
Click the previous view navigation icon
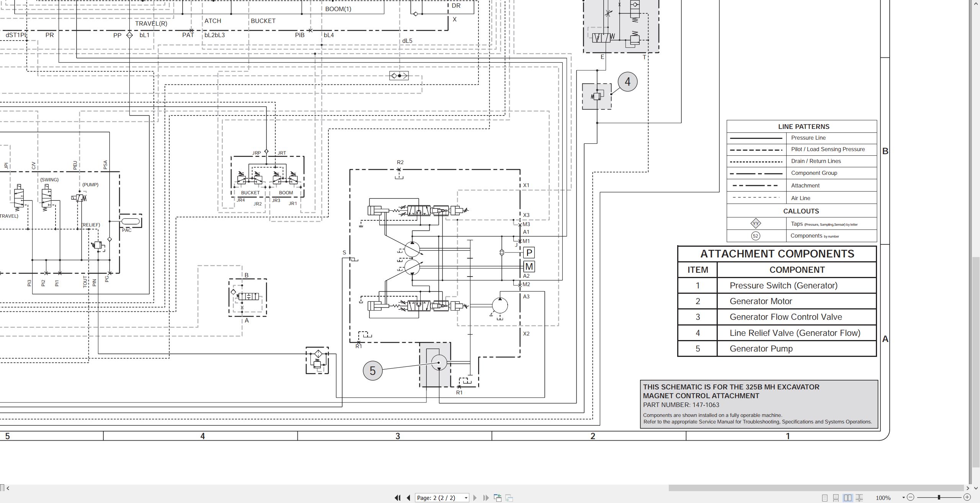pos(498,498)
